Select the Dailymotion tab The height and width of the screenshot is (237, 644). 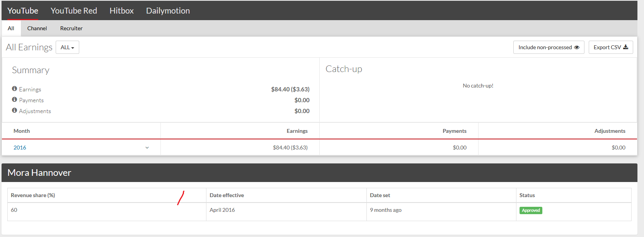[x=168, y=11]
